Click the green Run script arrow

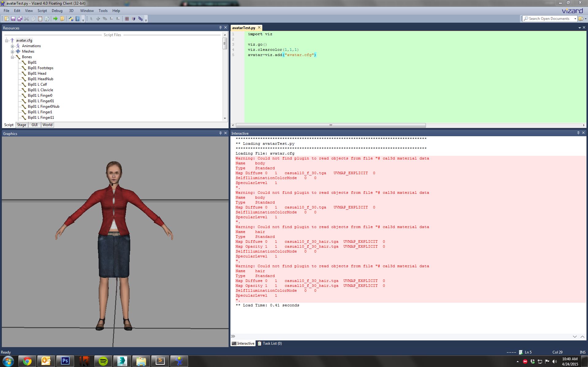click(x=55, y=19)
